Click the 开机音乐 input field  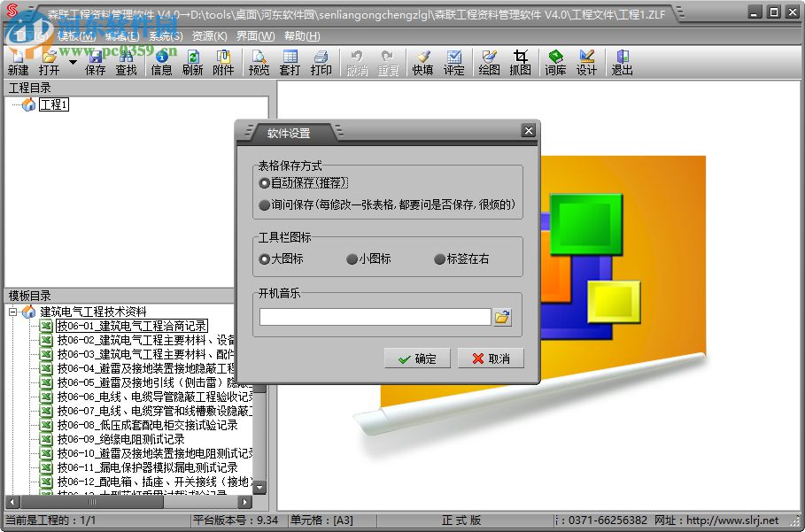[x=372, y=315]
